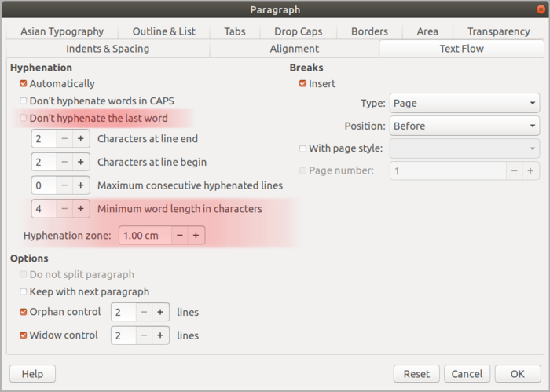Screen dimensions: 550x392
Task: Decrease minimum word length in characters
Action: pyautogui.click(x=64, y=210)
